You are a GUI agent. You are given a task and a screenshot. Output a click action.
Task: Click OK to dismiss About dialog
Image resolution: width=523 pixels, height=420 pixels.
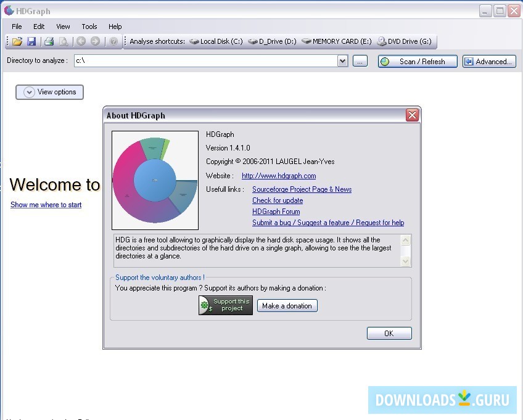[389, 333]
